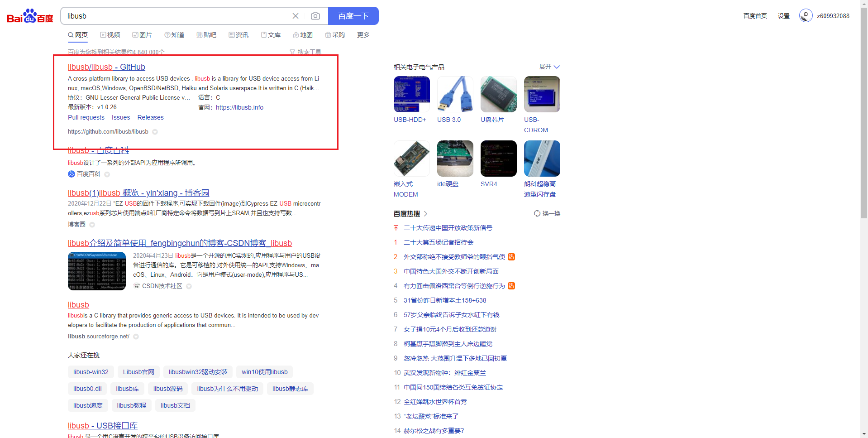The width and height of the screenshot is (868, 438).
Task: Select Libusb官网 related search
Action: 138,372
